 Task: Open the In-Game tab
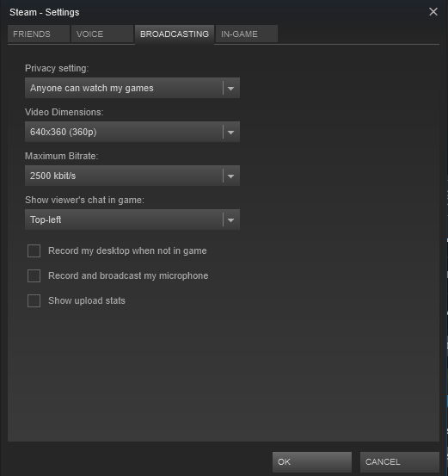point(247,34)
